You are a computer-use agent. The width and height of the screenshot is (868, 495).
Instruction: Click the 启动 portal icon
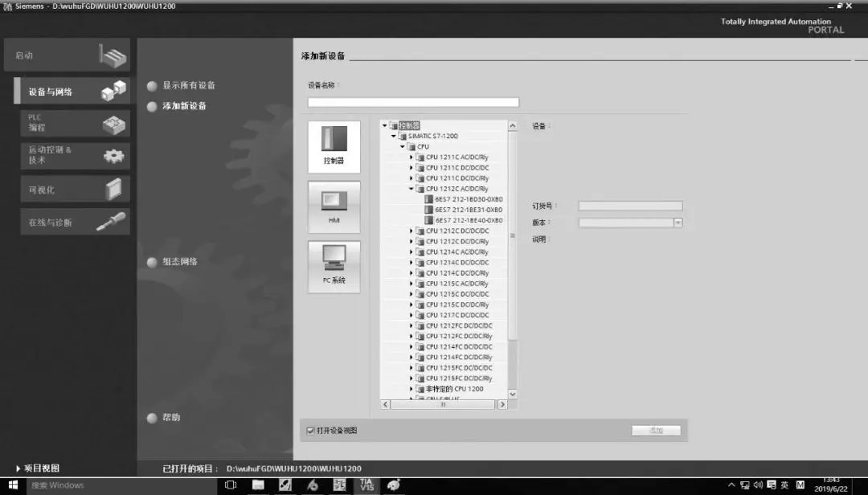pyautogui.click(x=113, y=55)
